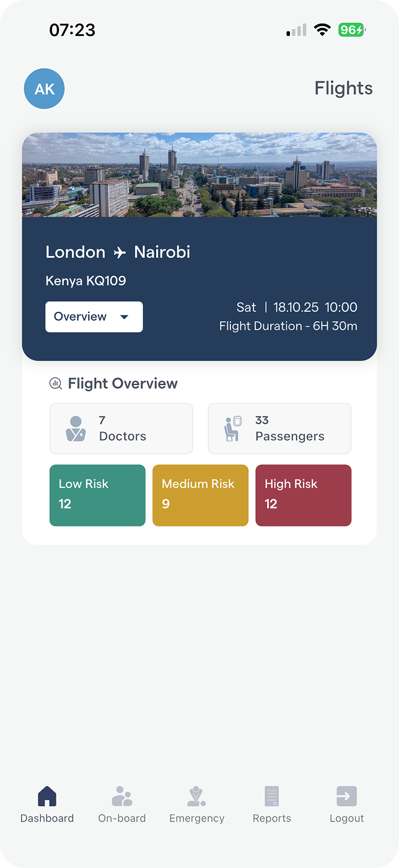The height and width of the screenshot is (868, 399).
Task: Open the 7 Doctors card
Action: (x=121, y=428)
